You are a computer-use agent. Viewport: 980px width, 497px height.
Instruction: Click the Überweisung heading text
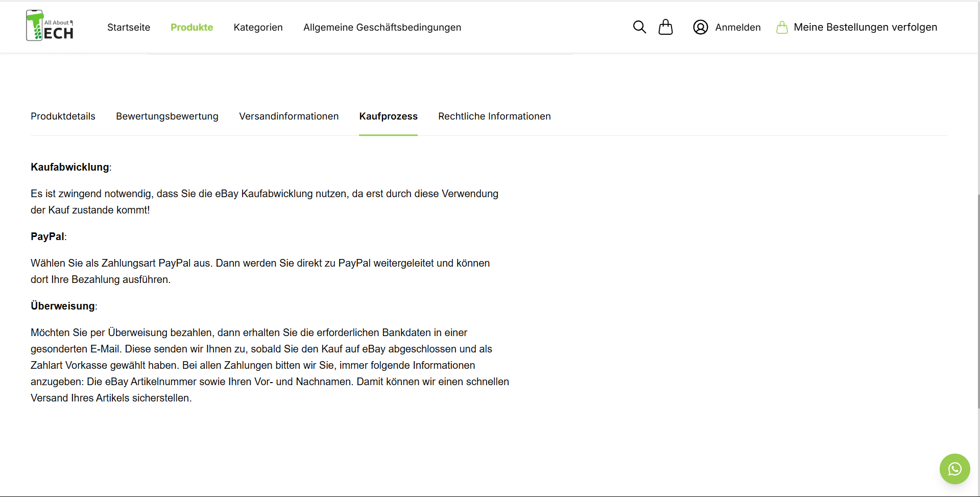63,306
